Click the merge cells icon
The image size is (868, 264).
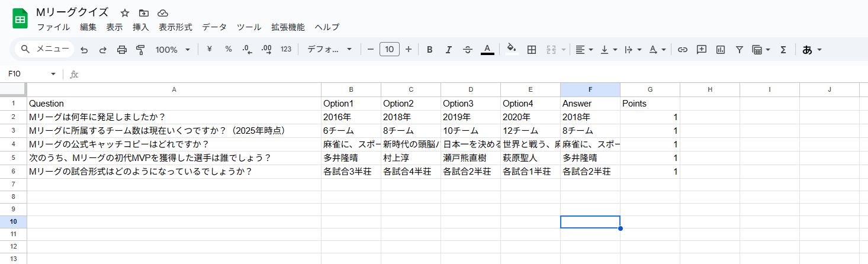[551, 50]
